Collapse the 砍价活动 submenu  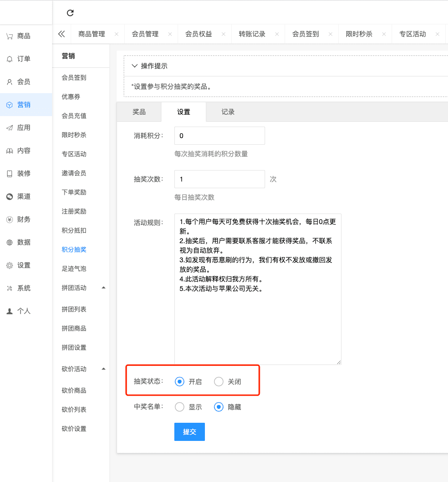coord(104,369)
